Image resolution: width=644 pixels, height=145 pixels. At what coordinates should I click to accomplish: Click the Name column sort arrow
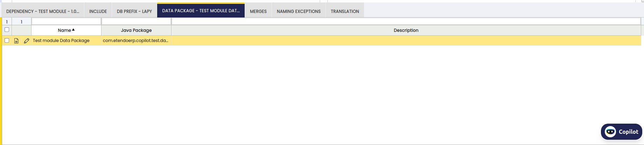tap(73, 30)
